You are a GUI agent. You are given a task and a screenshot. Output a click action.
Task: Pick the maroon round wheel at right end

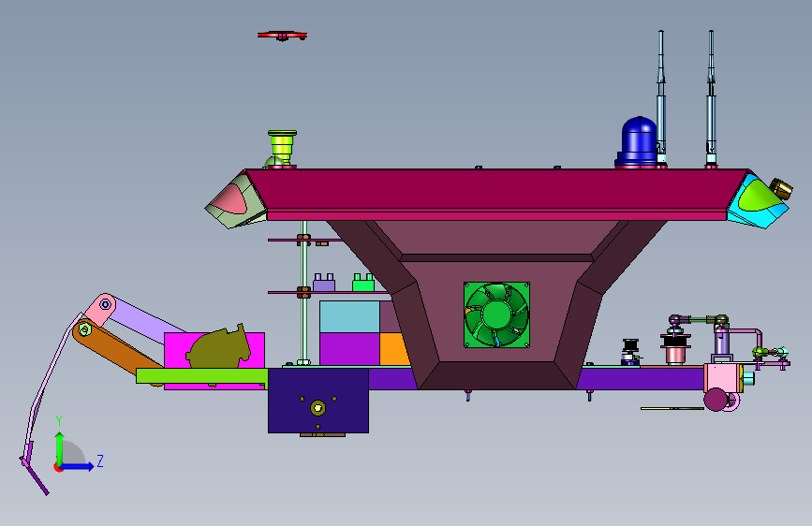pos(716,399)
